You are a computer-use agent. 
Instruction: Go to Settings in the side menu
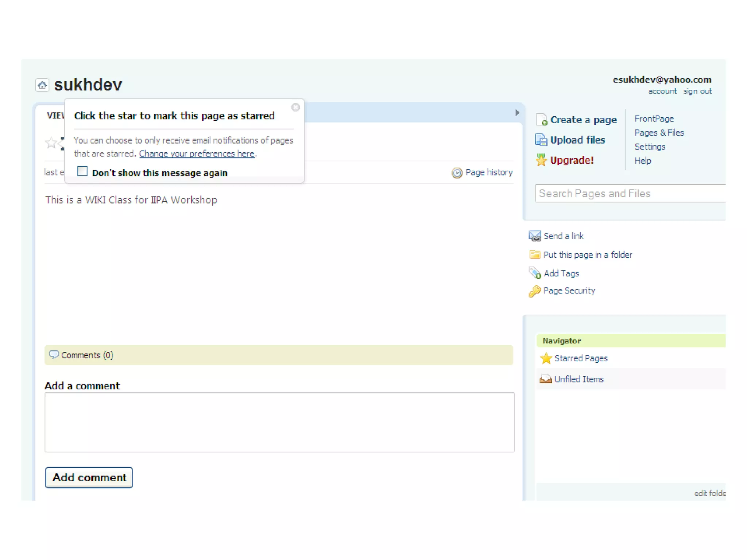650,147
